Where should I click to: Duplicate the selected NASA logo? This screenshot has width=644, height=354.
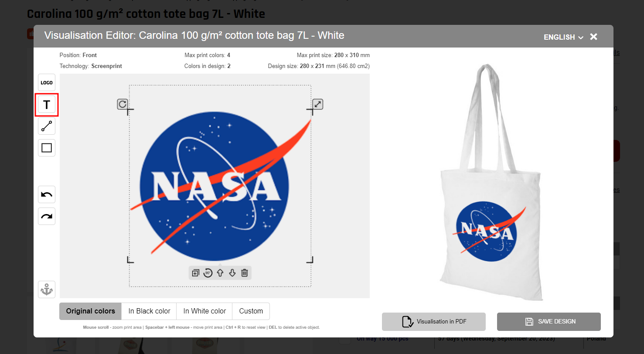click(195, 273)
